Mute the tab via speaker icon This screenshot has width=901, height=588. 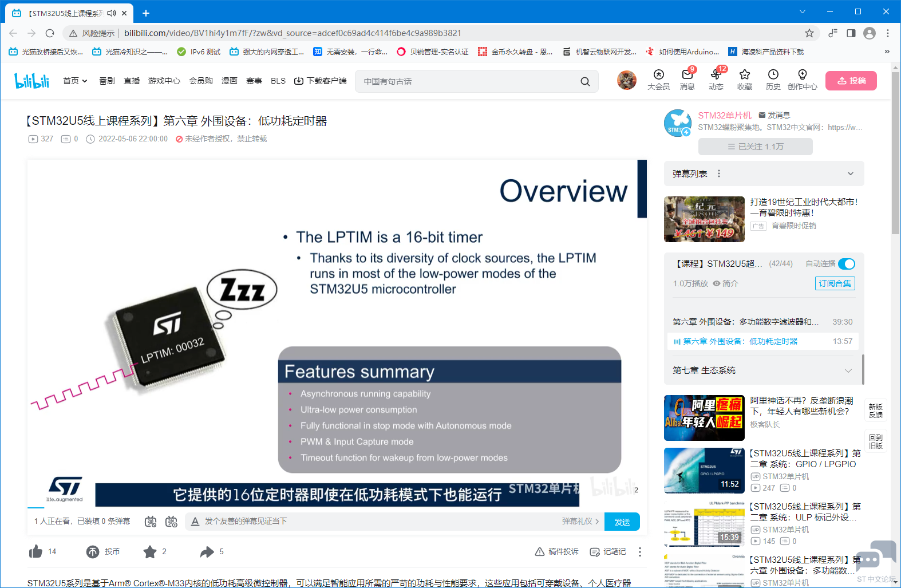[x=112, y=13]
